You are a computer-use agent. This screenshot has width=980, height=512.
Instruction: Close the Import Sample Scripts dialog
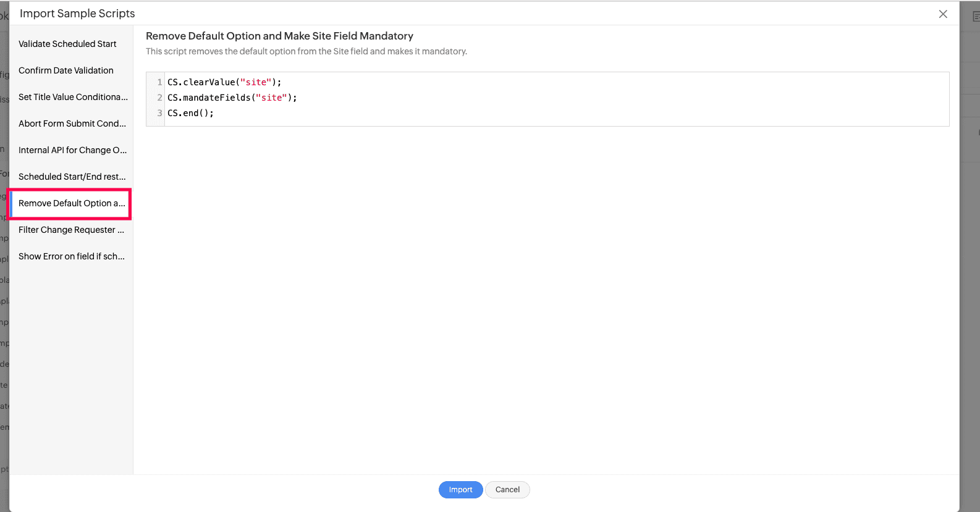click(943, 14)
